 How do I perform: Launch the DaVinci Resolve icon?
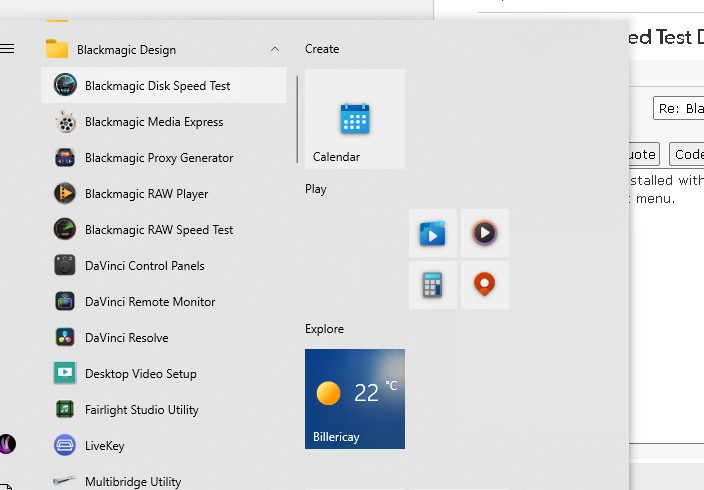pos(65,337)
